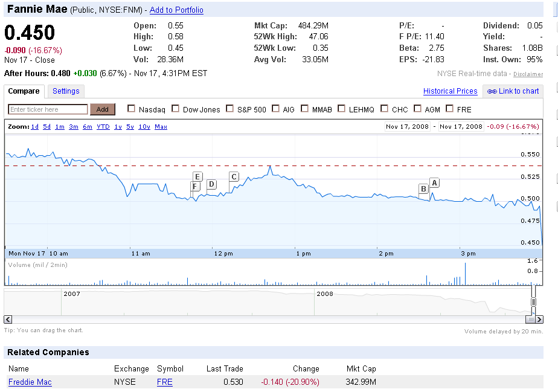Viewport: 558px width, 392px height.
Task: Open news marker C on chart
Action: tap(234, 177)
